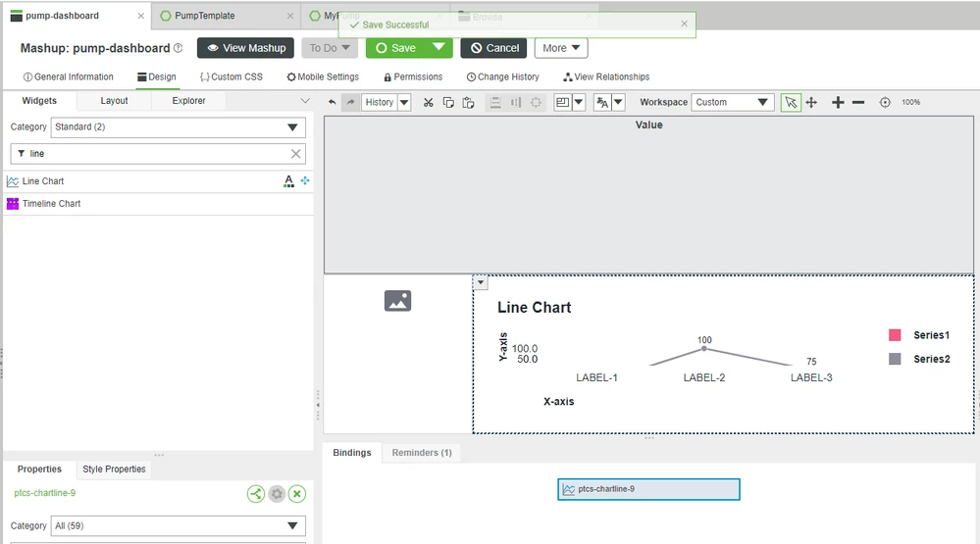Open the Change History tab
Image resolution: width=980 pixels, height=544 pixels.
502,76
